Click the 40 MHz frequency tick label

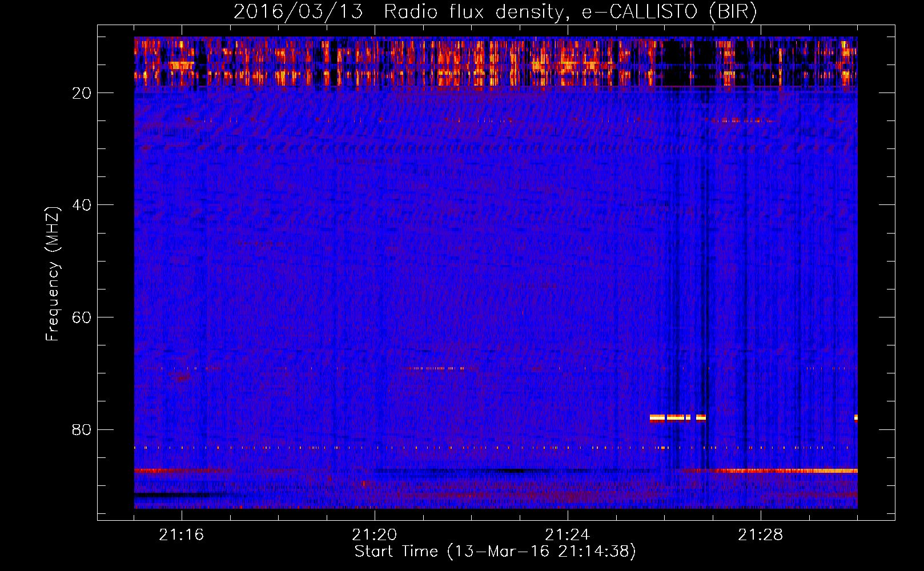(82, 206)
